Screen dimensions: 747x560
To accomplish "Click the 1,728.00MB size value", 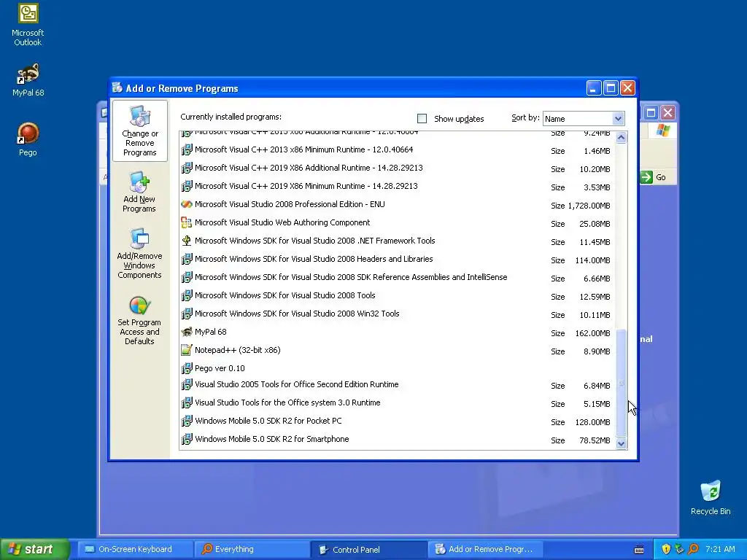I will [589, 206].
